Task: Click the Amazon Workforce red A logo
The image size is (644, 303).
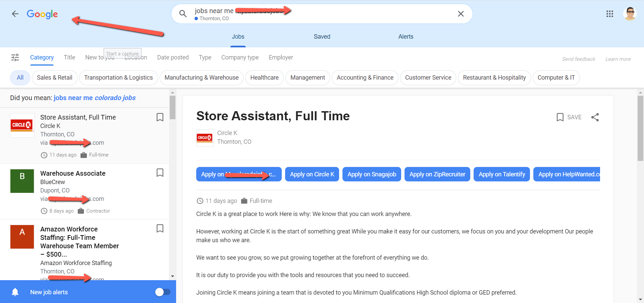Action: (x=22, y=237)
